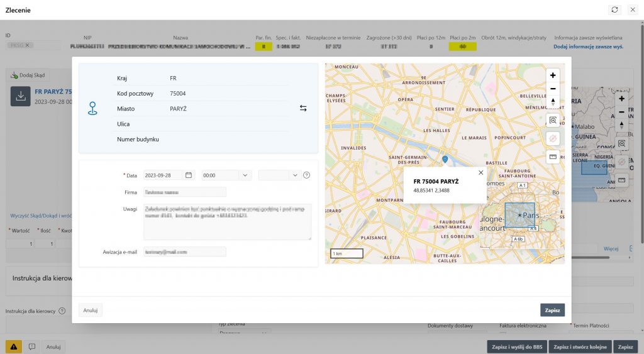The height and width of the screenshot is (354, 644).
Task: Reset map north with compass arrow
Action: point(553,101)
